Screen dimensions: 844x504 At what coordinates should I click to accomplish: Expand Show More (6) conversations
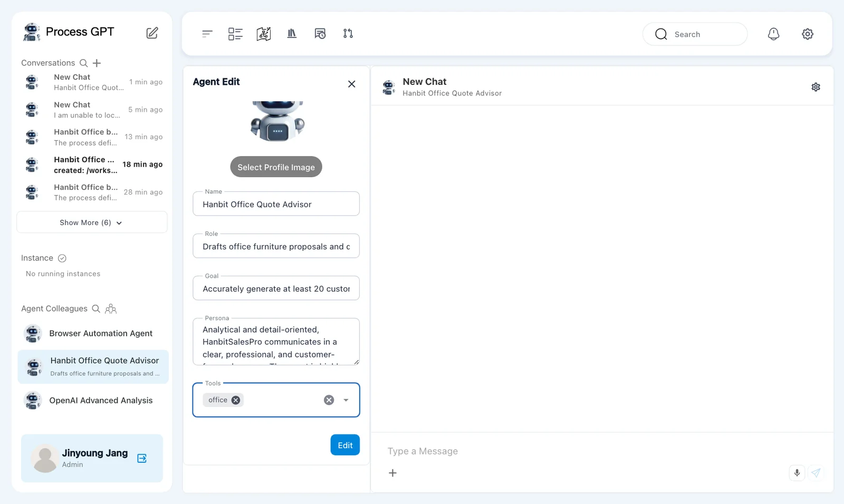coord(92,222)
